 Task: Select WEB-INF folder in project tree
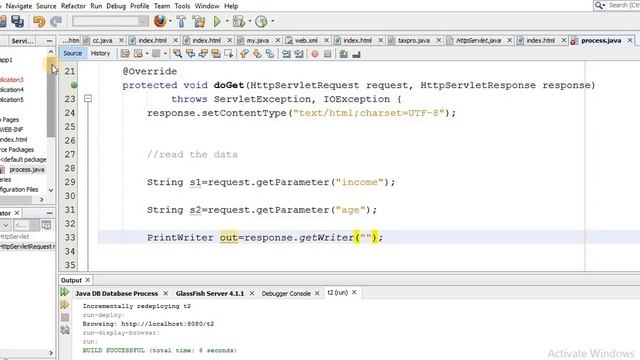[11, 129]
